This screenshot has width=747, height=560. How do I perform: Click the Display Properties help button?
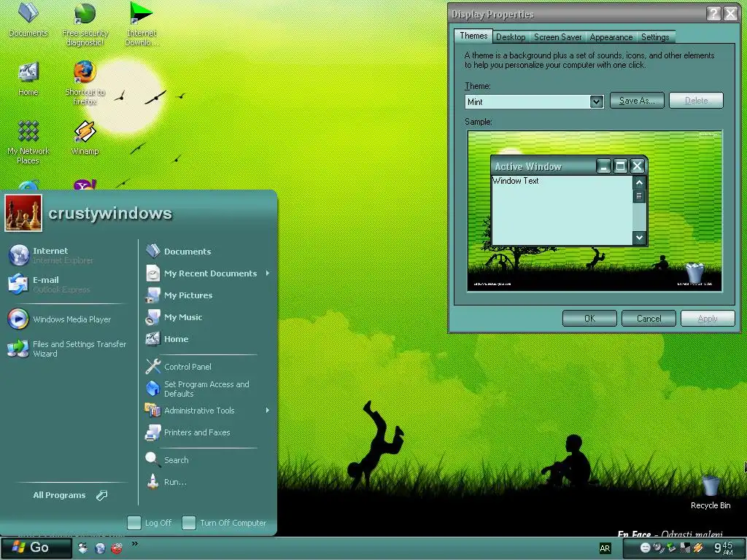[713, 14]
